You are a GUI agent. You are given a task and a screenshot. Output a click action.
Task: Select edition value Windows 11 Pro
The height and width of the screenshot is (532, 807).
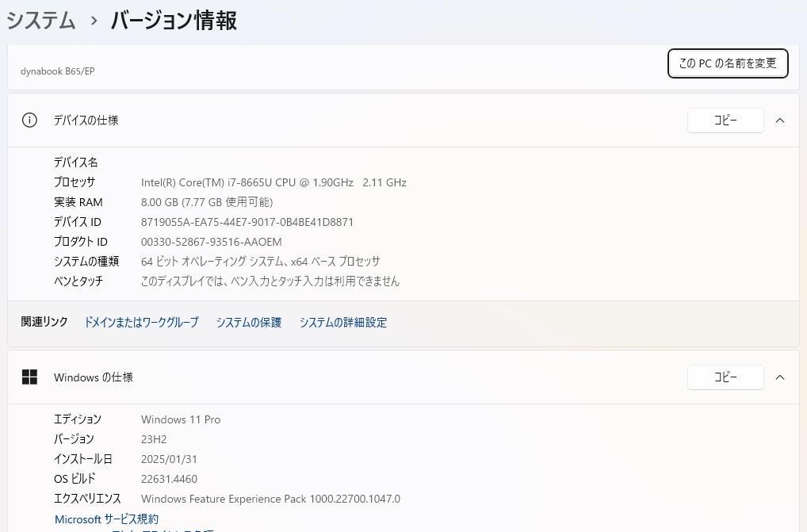[181, 419]
